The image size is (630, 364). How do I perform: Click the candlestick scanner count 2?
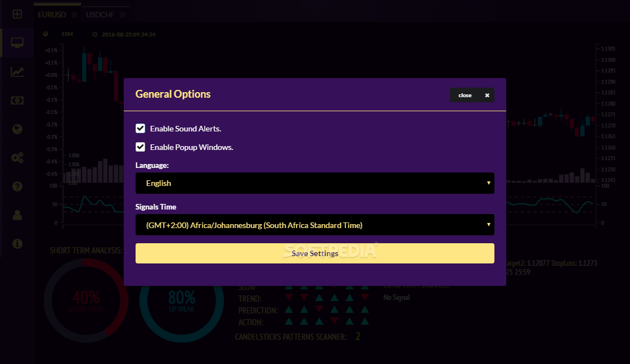tap(358, 336)
